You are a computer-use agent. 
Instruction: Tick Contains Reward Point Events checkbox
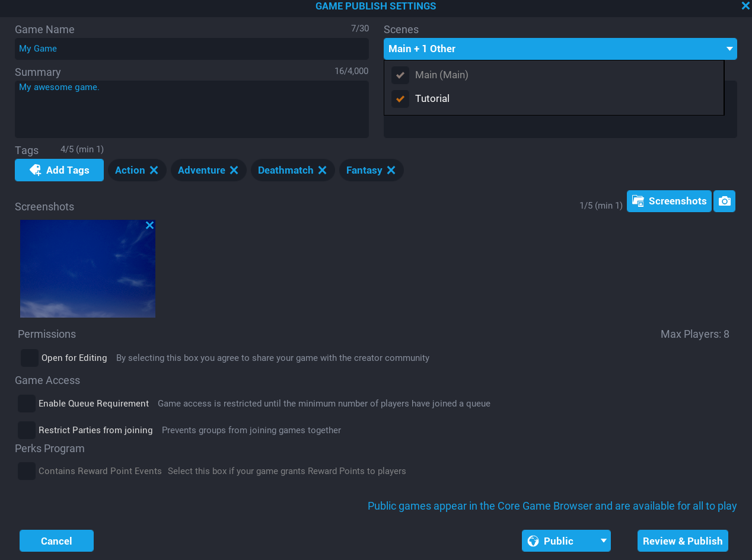[x=27, y=471]
